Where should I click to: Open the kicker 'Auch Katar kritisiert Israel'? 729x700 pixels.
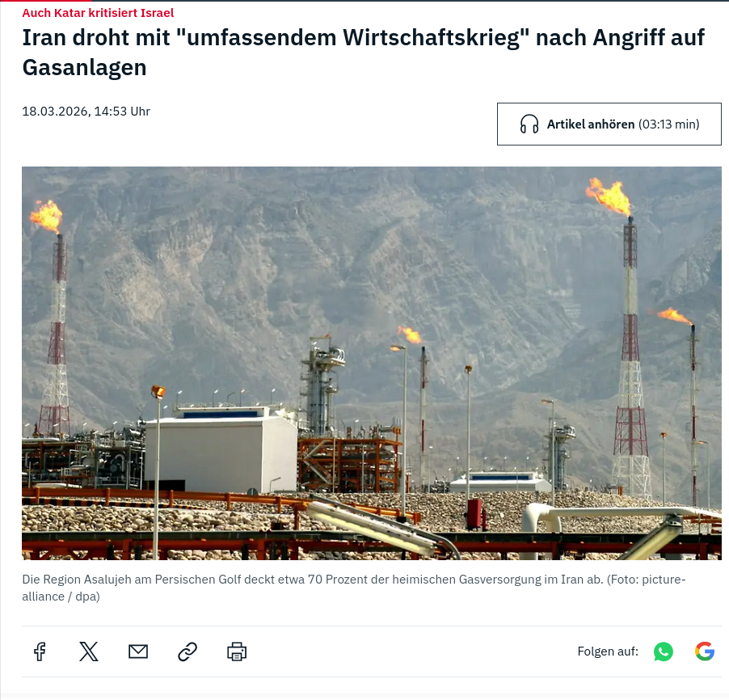98,13
